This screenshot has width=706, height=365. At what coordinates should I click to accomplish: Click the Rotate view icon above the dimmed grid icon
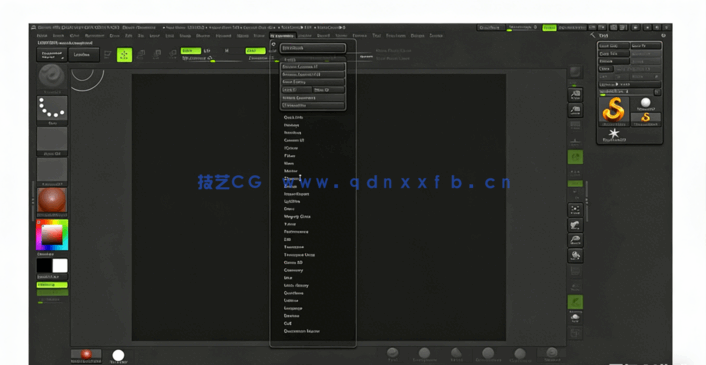[x=575, y=255]
